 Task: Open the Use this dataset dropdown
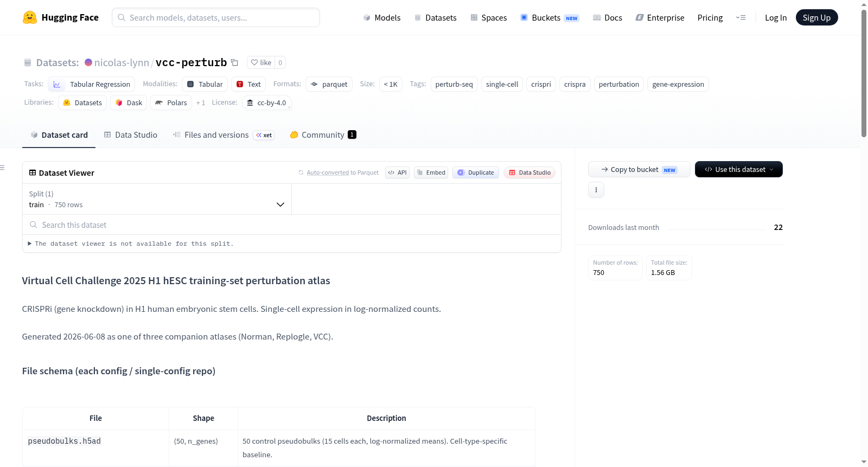coord(739,169)
